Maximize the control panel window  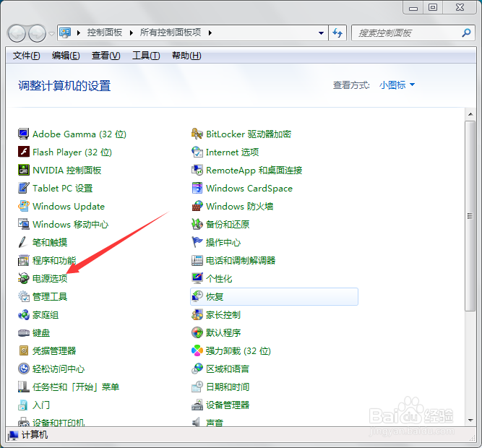[x=433, y=7]
